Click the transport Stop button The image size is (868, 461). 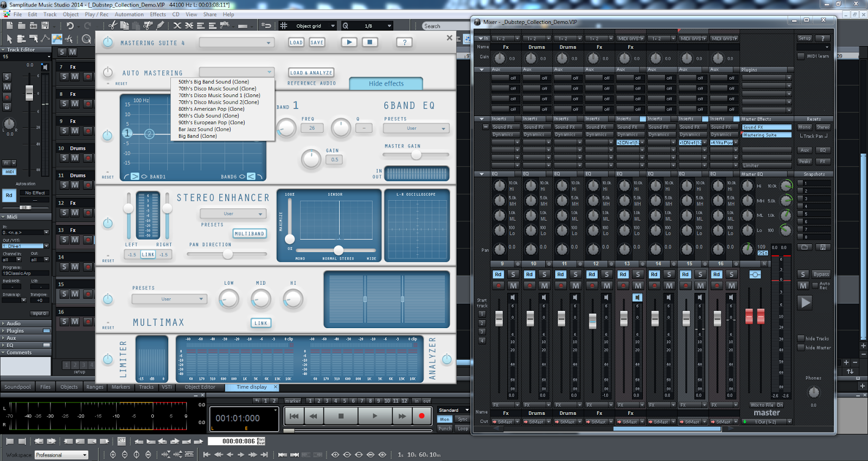coord(341,416)
